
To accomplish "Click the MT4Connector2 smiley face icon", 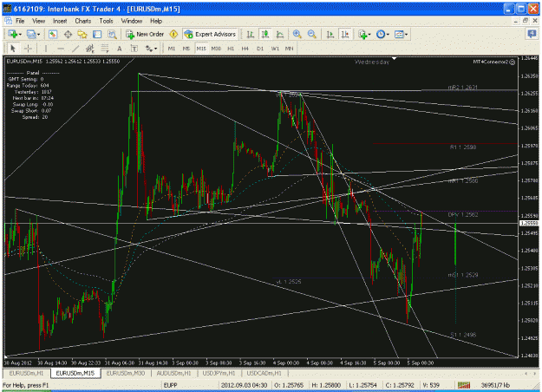I will (513, 62).
